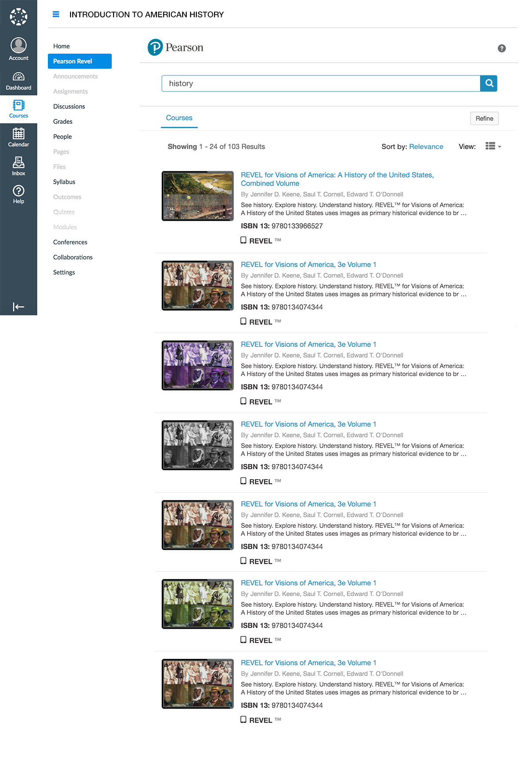Open Syllabus in course menu
Screen dimensions: 532x761
point(64,182)
